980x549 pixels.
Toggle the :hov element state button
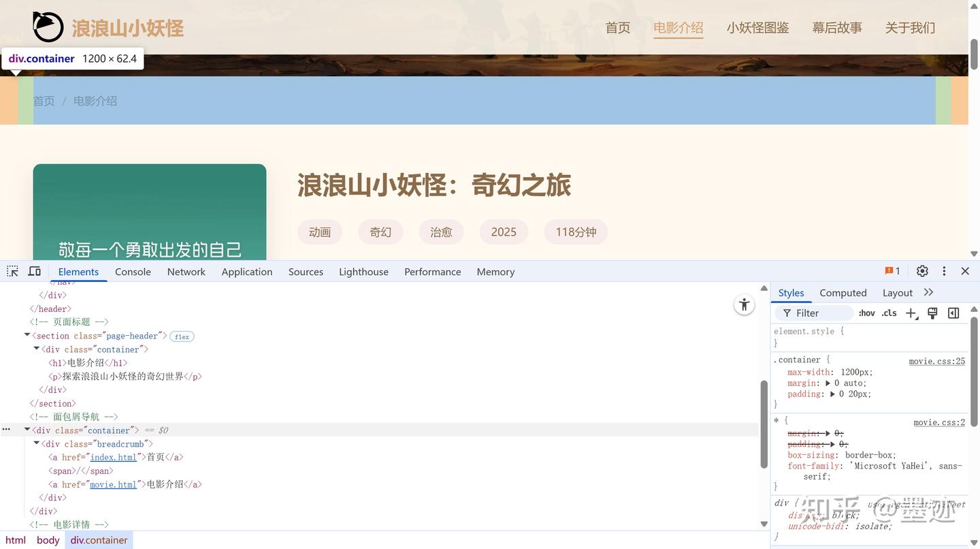click(866, 313)
